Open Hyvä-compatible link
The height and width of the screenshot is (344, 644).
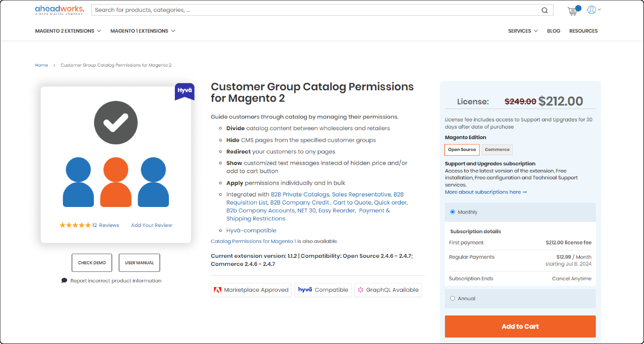[251, 230]
